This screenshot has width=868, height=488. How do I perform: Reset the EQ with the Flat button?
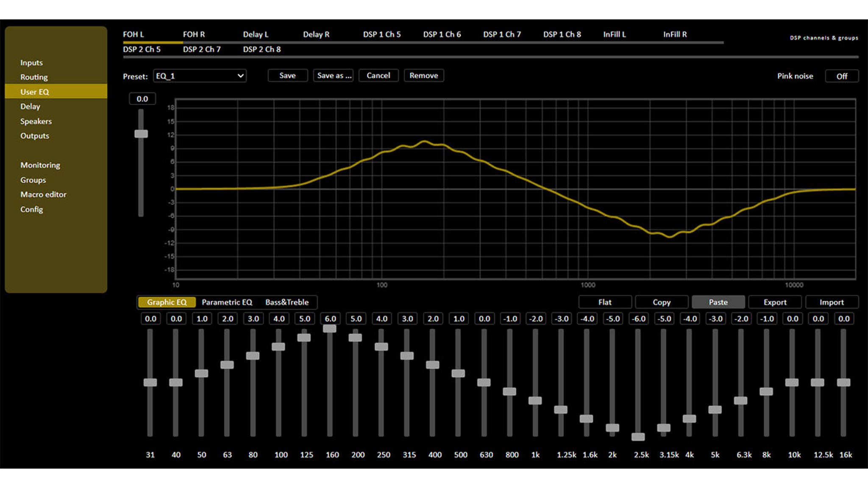[x=605, y=302]
